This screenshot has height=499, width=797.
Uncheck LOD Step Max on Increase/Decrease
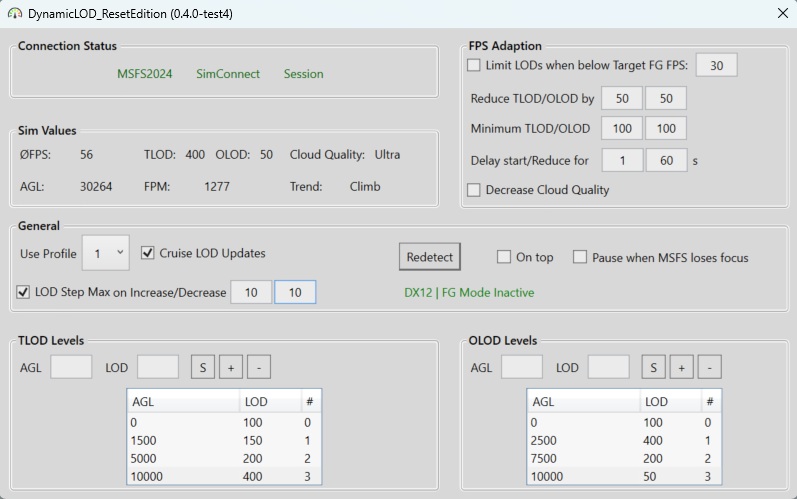click(x=23, y=292)
